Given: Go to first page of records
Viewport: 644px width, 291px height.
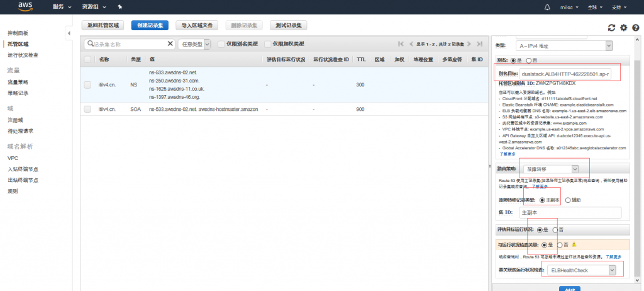Looking at the screenshot, I should click(x=401, y=44).
